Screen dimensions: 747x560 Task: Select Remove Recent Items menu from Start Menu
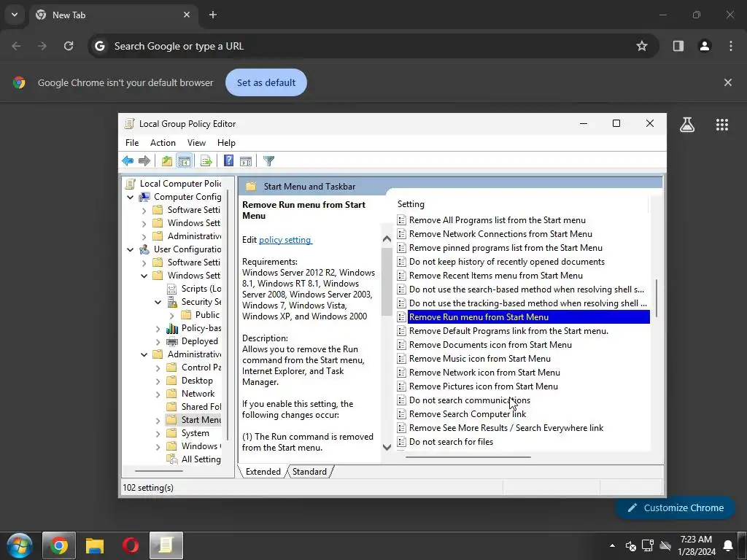click(x=495, y=275)
